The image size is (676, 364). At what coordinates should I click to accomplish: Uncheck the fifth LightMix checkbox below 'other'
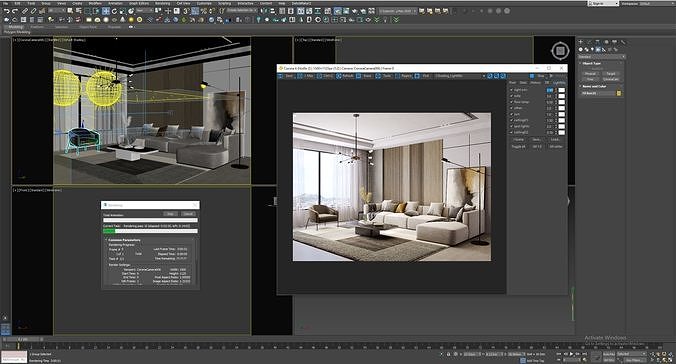pyautogui.click(x=511, y=114)
